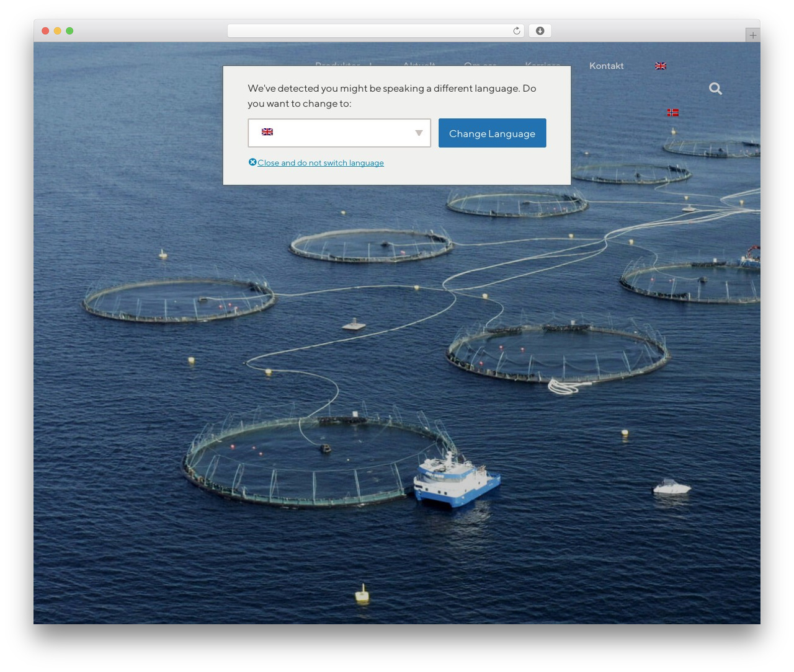Click the Change Language button
Image resolution: width=794 pixels, height=672 pixels.
[x=493, y=133]
